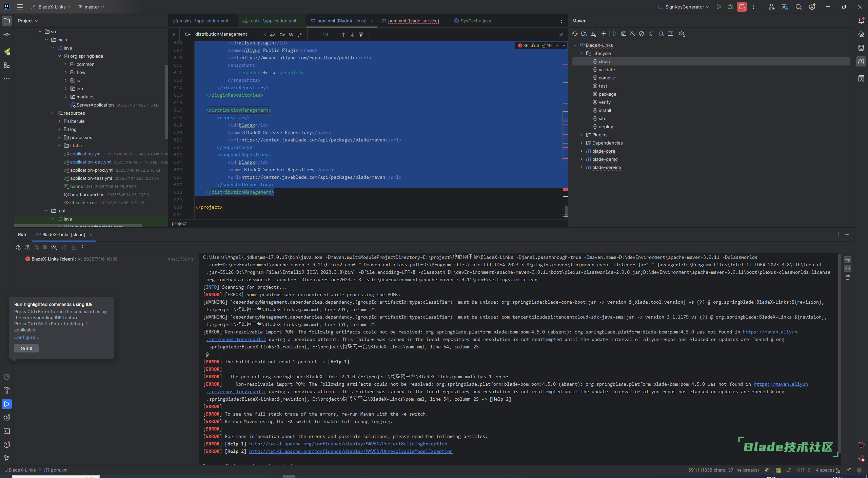This screenshot has height=478, width=868.
Task: Open the ProjectBuildingException help link
Action: click(348, 444)
